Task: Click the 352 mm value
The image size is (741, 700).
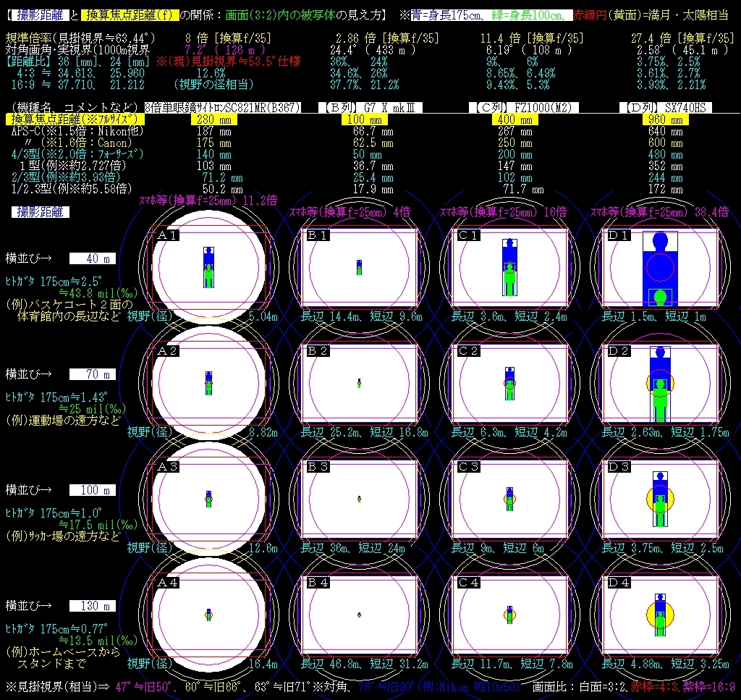Action: [x=666, y=166]
